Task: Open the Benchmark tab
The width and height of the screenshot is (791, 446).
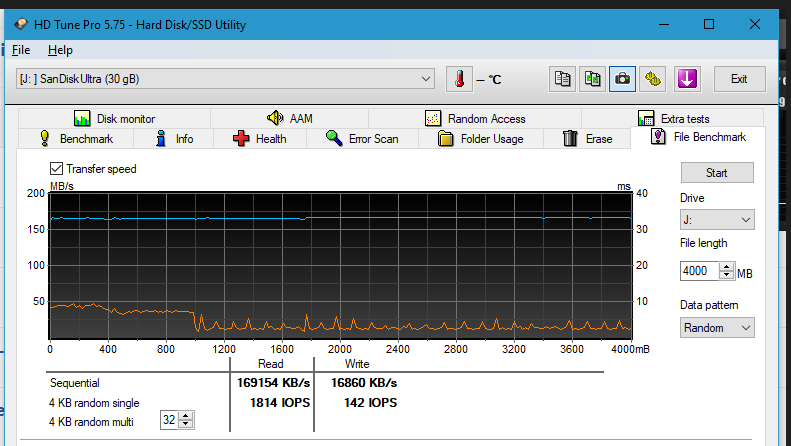Action: coord(76,139)
